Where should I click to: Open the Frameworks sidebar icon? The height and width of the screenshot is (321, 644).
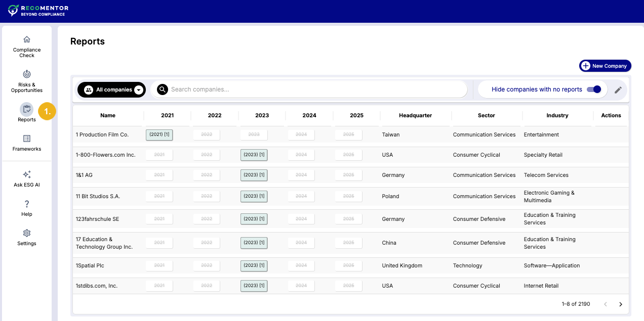pos(27,139)
